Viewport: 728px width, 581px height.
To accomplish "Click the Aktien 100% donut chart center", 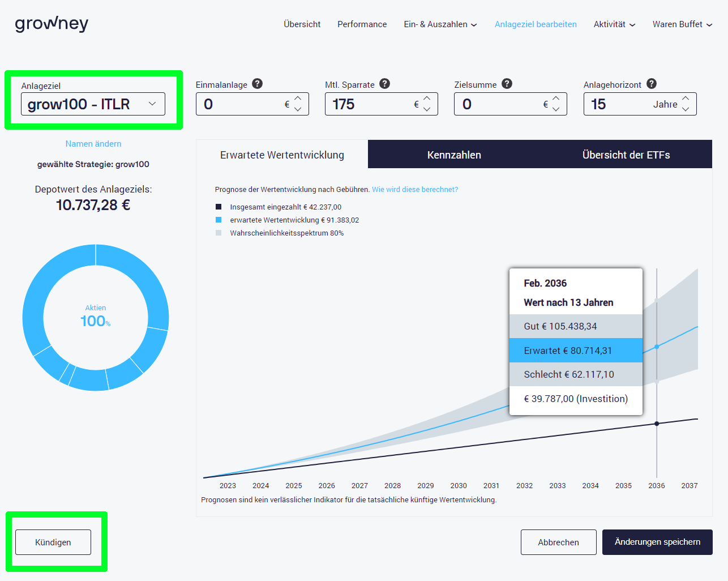I will 96,318.
